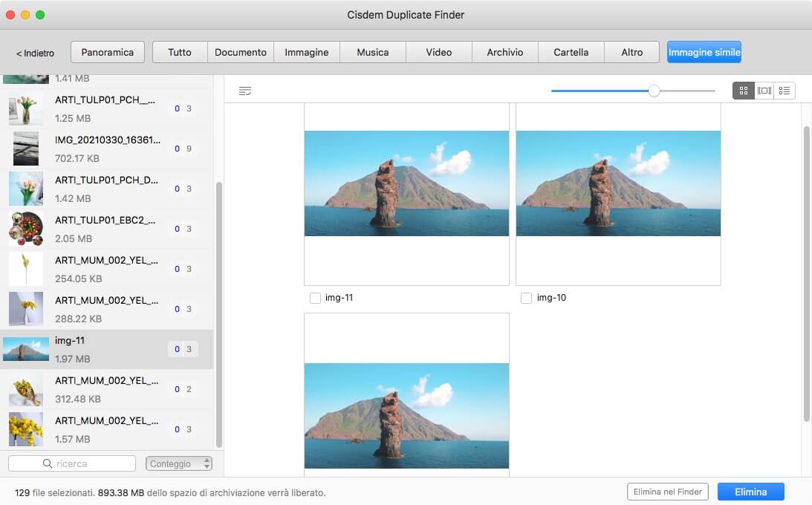
Task: Switch to the Video tab
Action: [438, 52]
